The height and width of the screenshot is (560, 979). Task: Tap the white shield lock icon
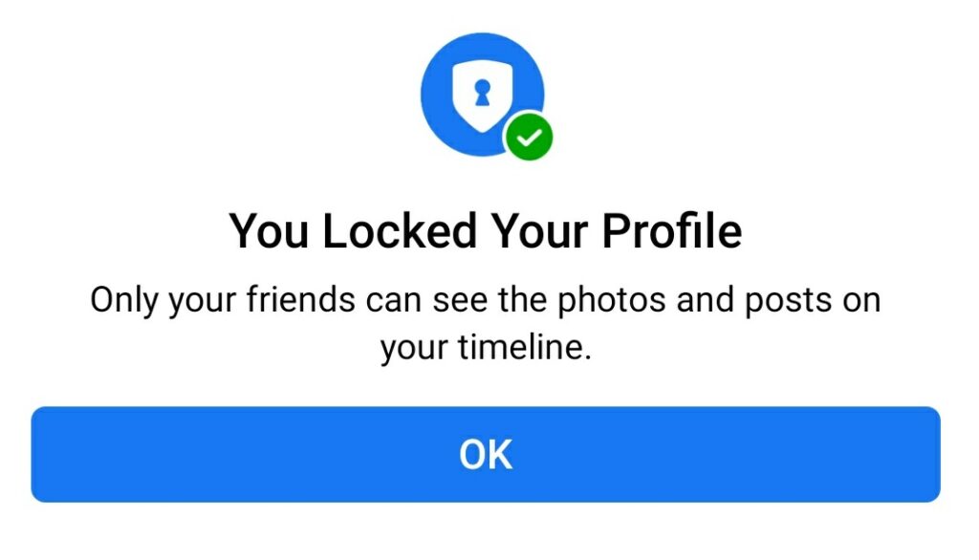click(x=482, y=96)
